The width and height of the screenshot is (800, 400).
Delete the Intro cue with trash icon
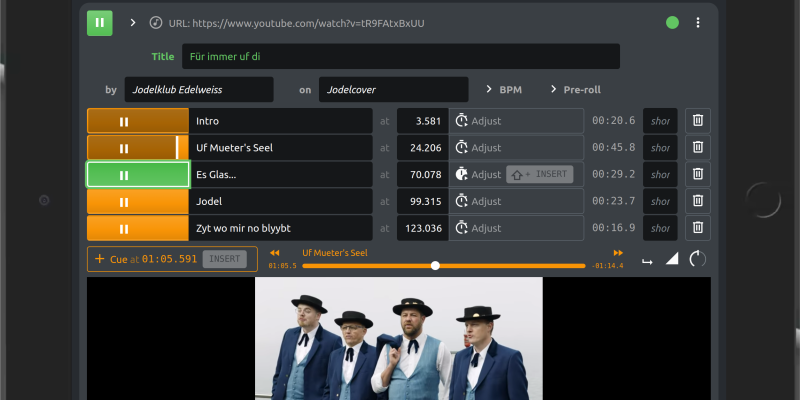pyautogui.click(x=698, y=121)
